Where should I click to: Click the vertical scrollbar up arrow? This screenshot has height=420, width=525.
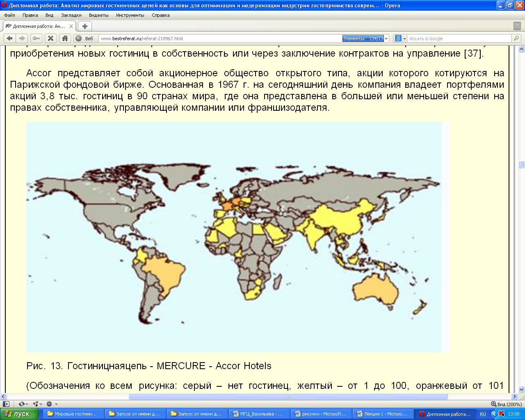click(x=522, y=49)
